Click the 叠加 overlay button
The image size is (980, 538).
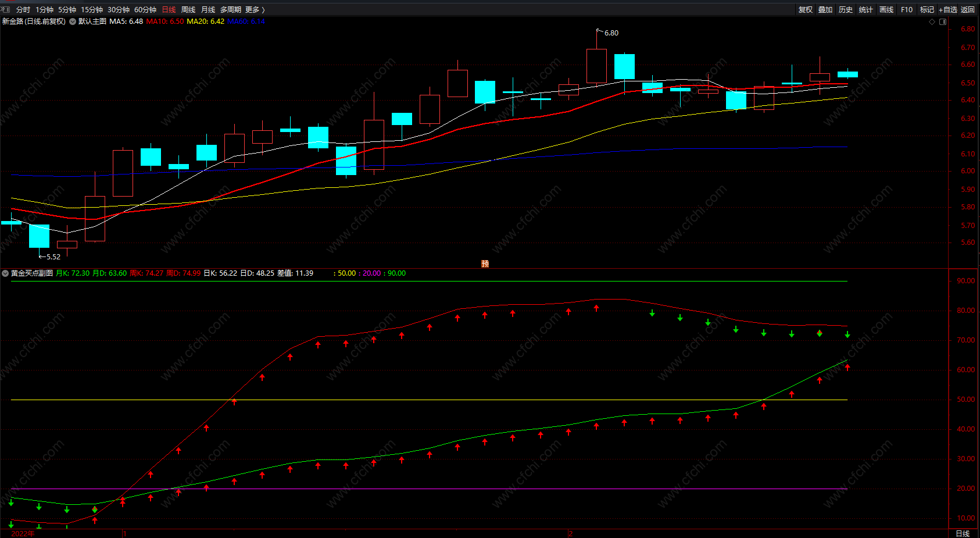point(825,9)
